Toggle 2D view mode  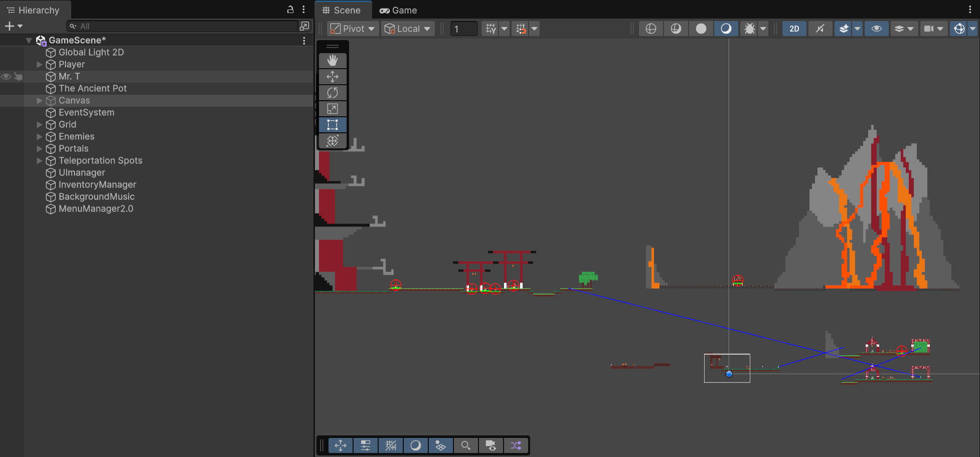pyautogui.click(x=794, y=29)
